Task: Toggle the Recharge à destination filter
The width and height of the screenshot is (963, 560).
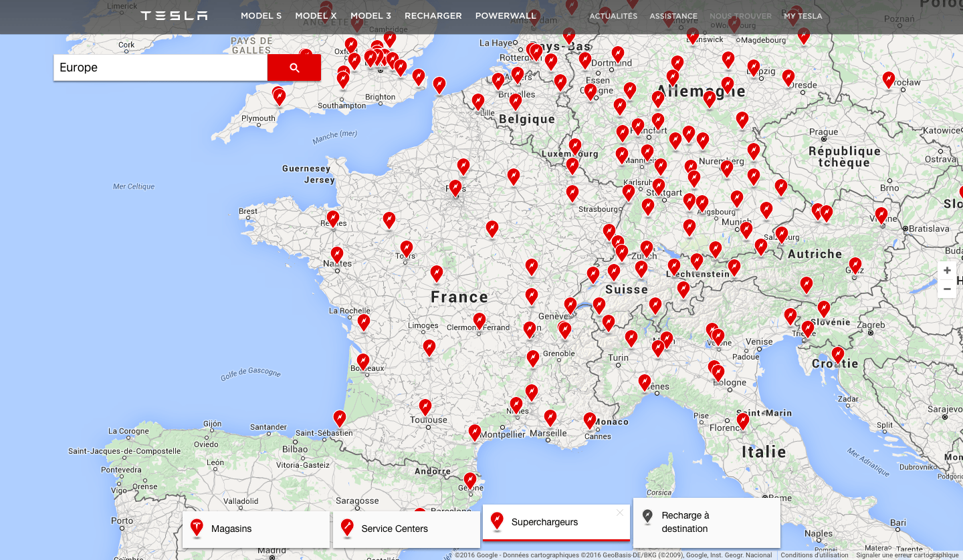Action: (707, 523)
